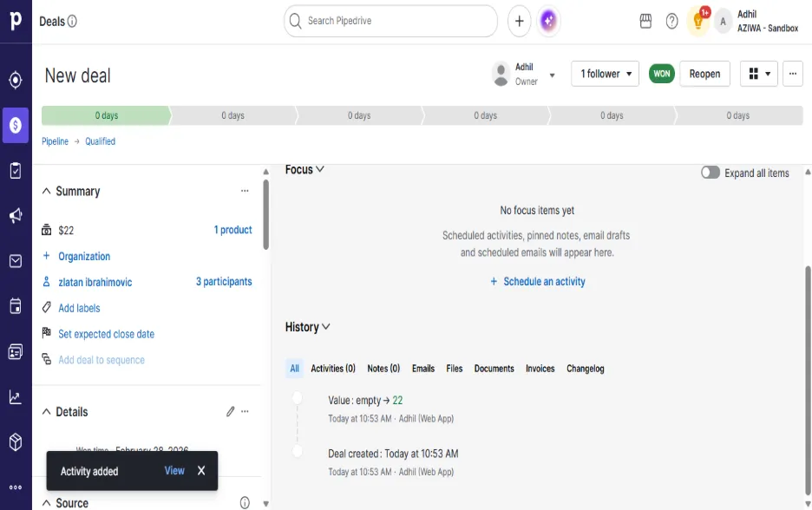
Task: Switch to the Changelog tab
Action: (x=586, y=369)
